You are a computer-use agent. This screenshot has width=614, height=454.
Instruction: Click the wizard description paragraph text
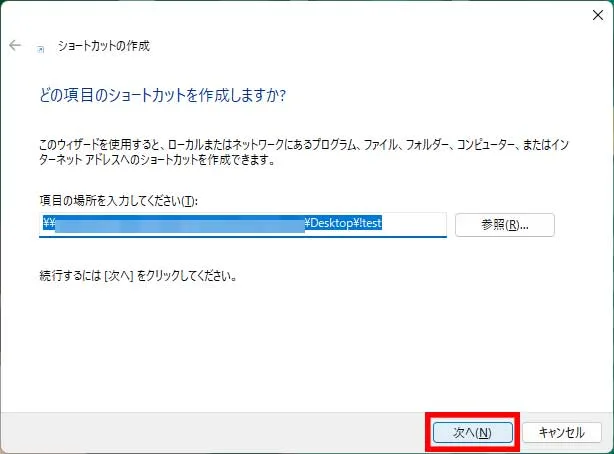click(x=300, y=148)
